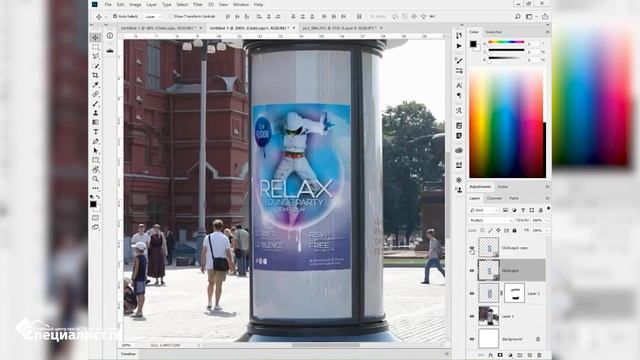Open the Character panel icon

coord(459,85)
